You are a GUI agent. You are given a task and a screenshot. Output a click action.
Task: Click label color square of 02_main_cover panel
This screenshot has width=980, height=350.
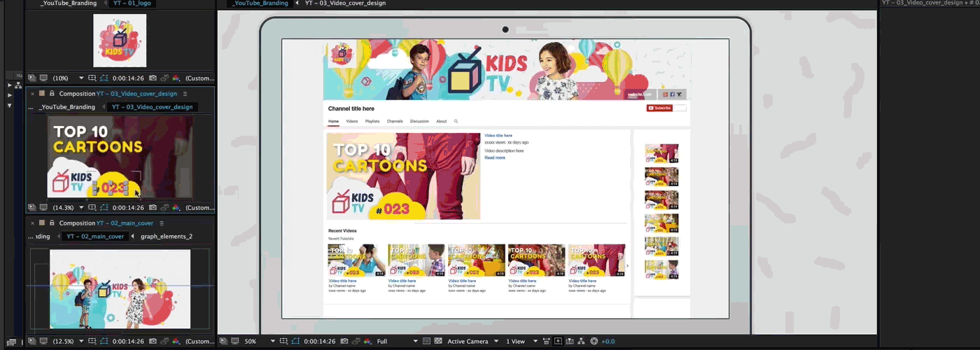pyautogui.click(x=42, y=223)
